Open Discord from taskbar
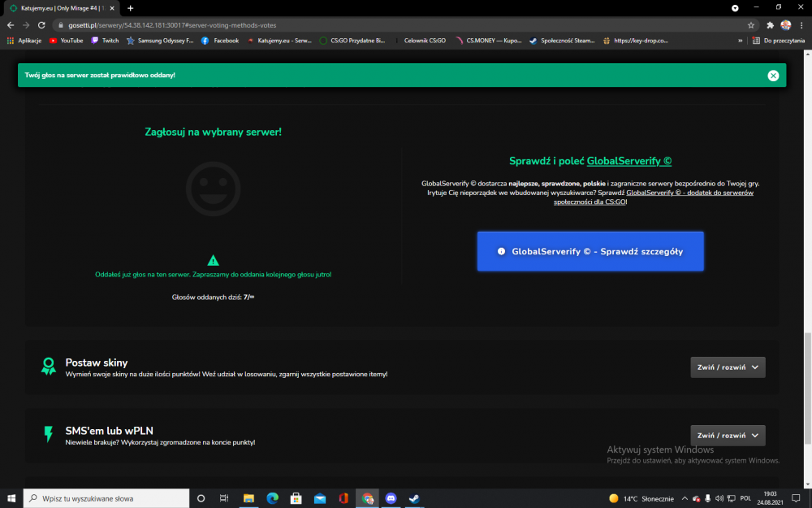812x508 pixels. (x=391, y=499)
